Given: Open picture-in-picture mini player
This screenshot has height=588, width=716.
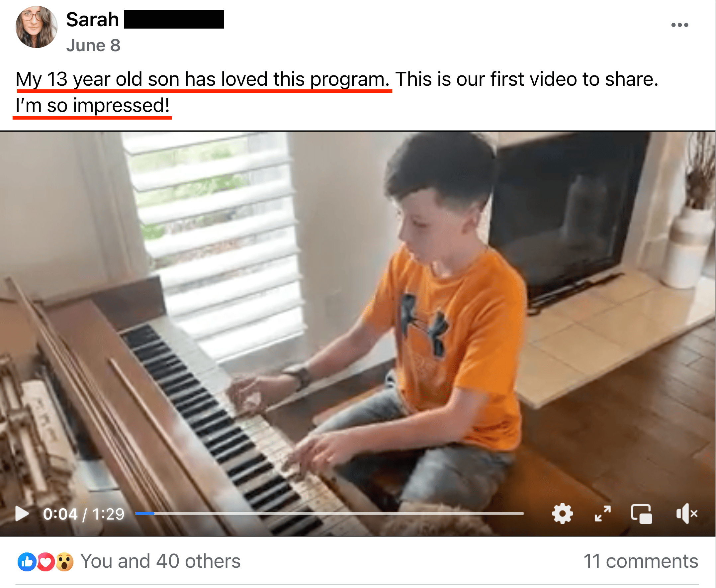Looking at the screenshot, I should pyautogui.click(x=642, y=514).
